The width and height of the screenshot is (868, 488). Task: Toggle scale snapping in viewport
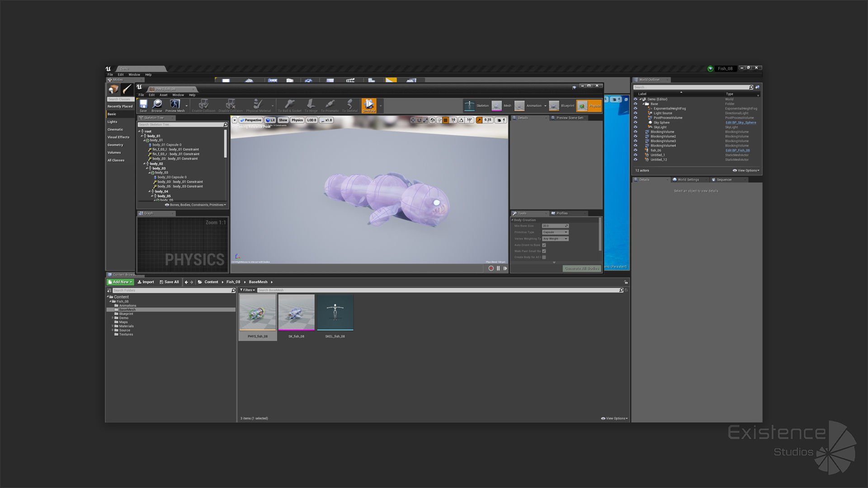[x=479, y=120]
